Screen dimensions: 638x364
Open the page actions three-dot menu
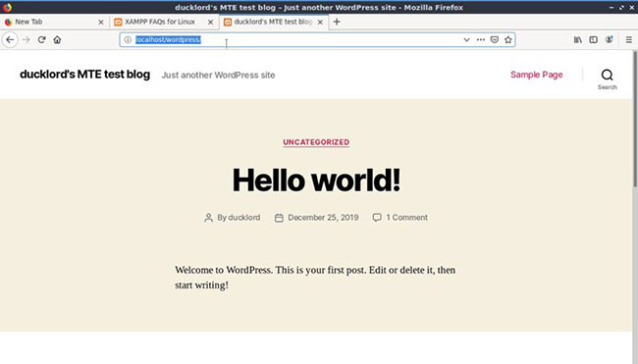[481, 40]
